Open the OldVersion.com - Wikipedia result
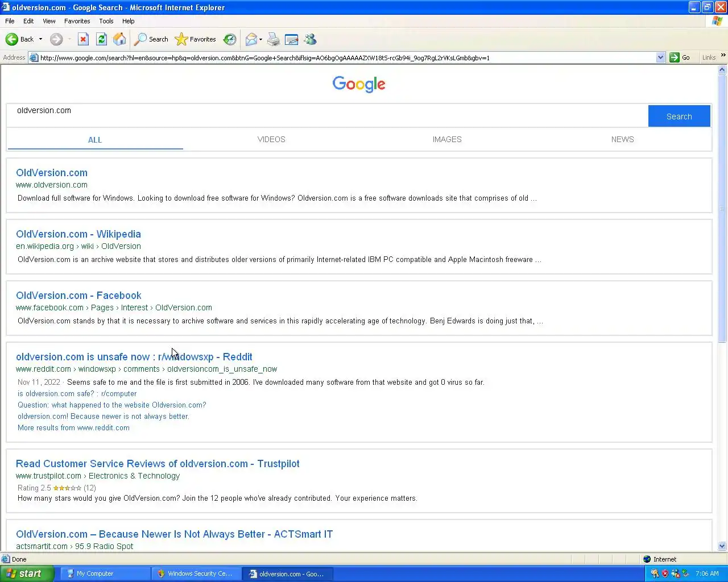Image resolution: width=728 pixels, height=582 pixels. 78,234
